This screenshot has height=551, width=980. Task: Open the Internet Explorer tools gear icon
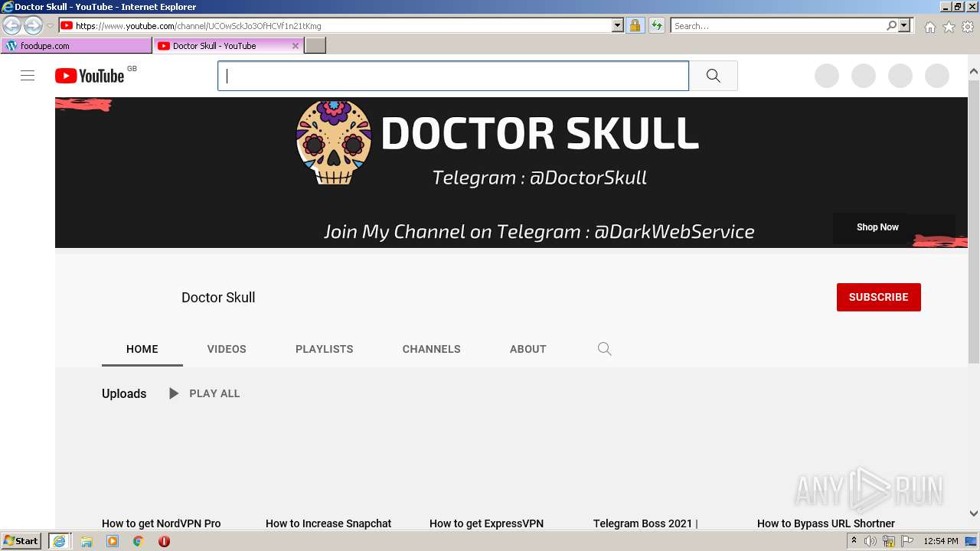coord(968,27)
